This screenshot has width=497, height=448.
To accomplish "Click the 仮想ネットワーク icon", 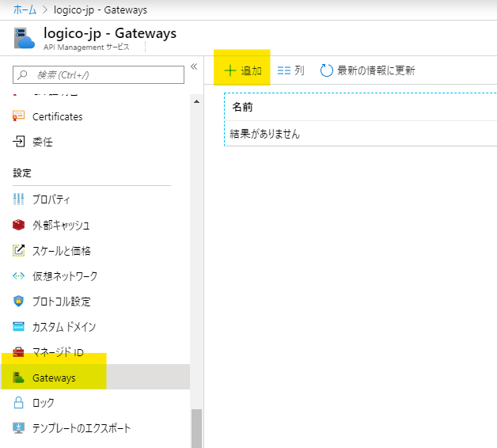I will (19, 276).
